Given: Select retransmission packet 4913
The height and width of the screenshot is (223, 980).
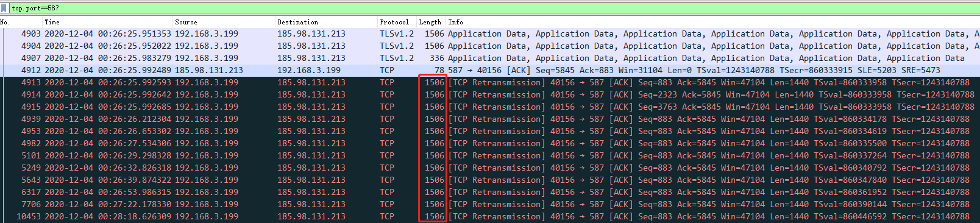Looking at the screenshot, I should tap(490, 83).
